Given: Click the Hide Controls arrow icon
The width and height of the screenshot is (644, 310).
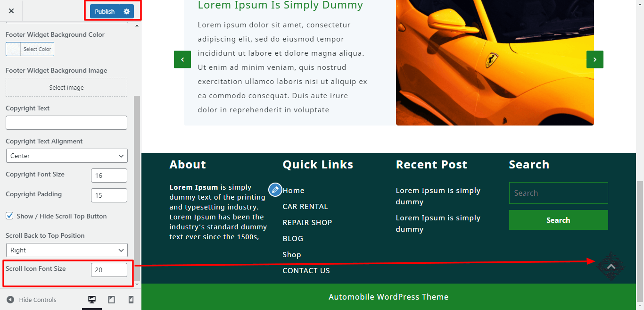Looking at the screenshot, I should point(10,300).
